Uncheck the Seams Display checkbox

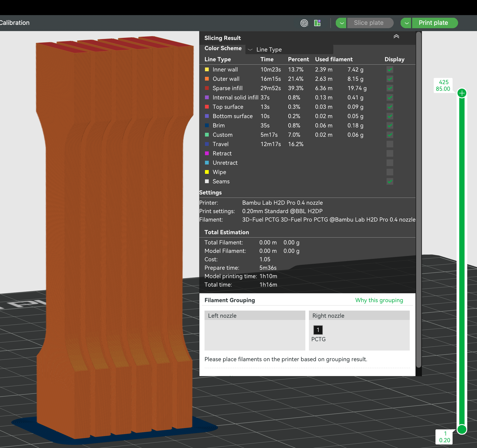[390, 181]
